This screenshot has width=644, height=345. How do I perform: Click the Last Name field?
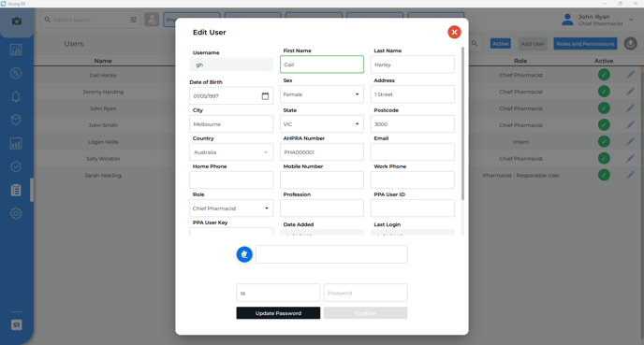coord(413,65)
